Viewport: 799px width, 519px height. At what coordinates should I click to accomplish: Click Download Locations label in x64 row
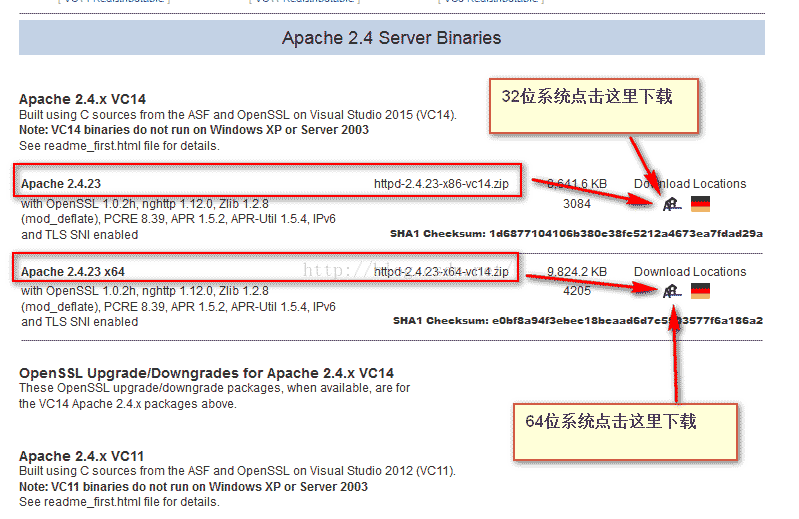pyautogui.click(x=690, y=272)
